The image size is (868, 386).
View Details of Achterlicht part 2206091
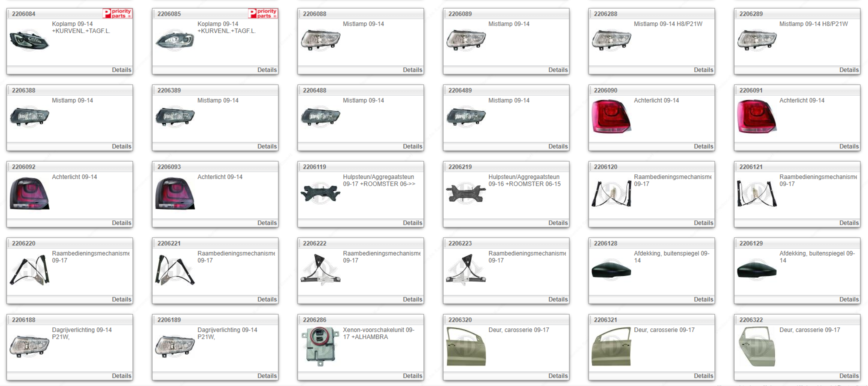tap(848, 146)
